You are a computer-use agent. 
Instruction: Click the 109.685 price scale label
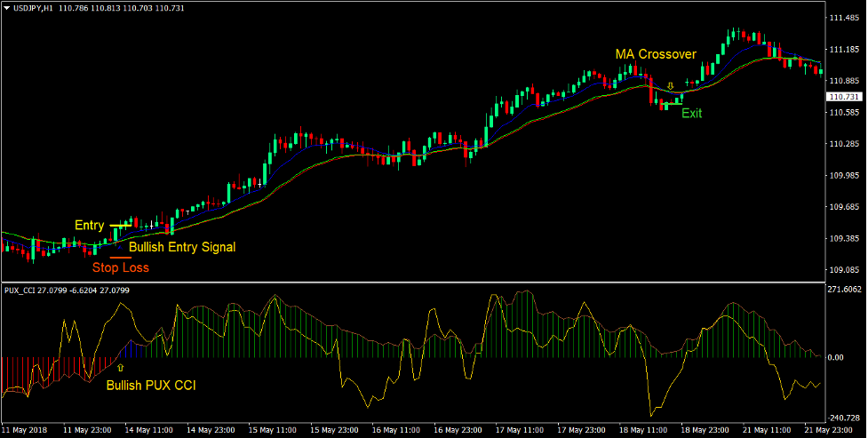pyautogui.click(x=844, y=207)
